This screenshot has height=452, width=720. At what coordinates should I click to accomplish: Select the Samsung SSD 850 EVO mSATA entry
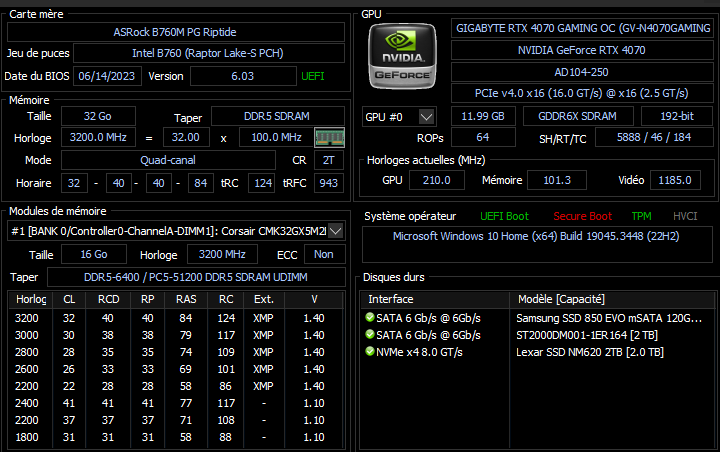(609, 318)
